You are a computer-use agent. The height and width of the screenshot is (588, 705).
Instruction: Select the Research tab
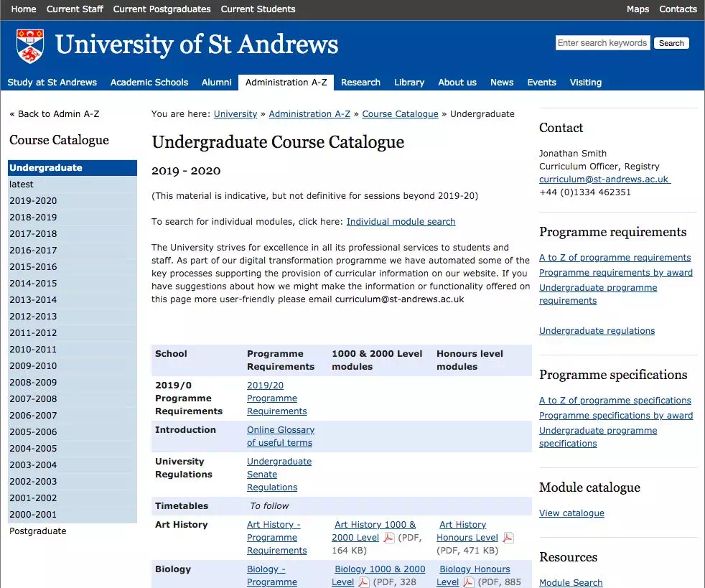tap(360, 83)
